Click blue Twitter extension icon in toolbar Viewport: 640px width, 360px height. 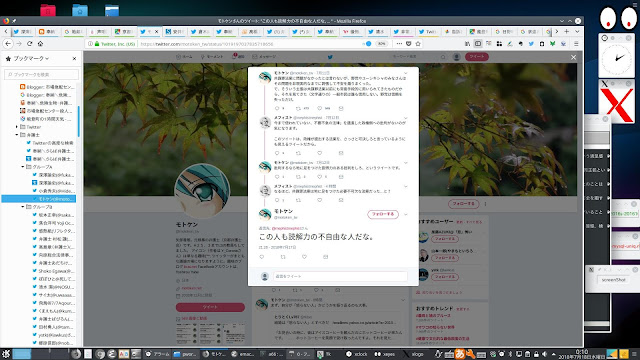point(531,44)
